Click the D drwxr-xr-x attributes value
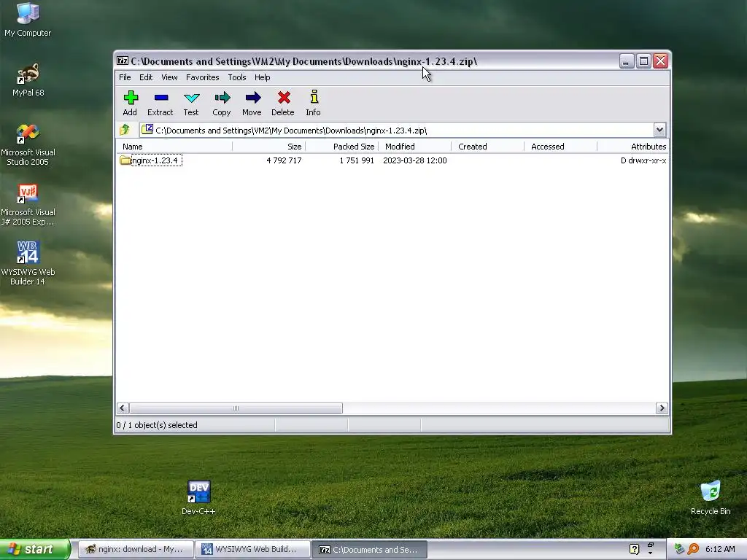This screenshot has height=560, width=747. click(x=643, y=160)
